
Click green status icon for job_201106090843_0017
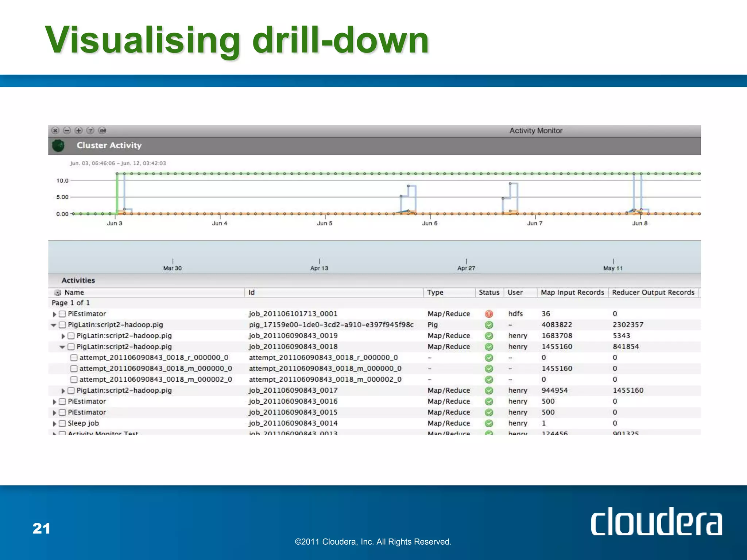489,390
